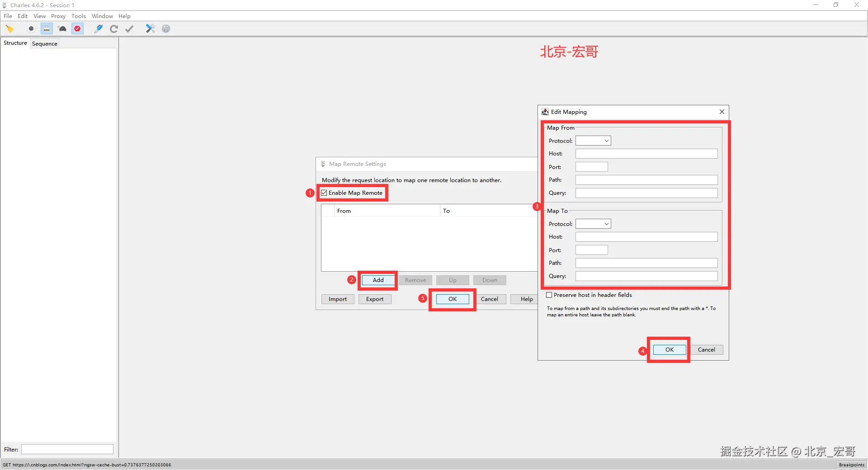Screen dimensions: 868x470
Task: Click the Validate checkmark icon
Action: pyautogui.click(x=130, y=29)
